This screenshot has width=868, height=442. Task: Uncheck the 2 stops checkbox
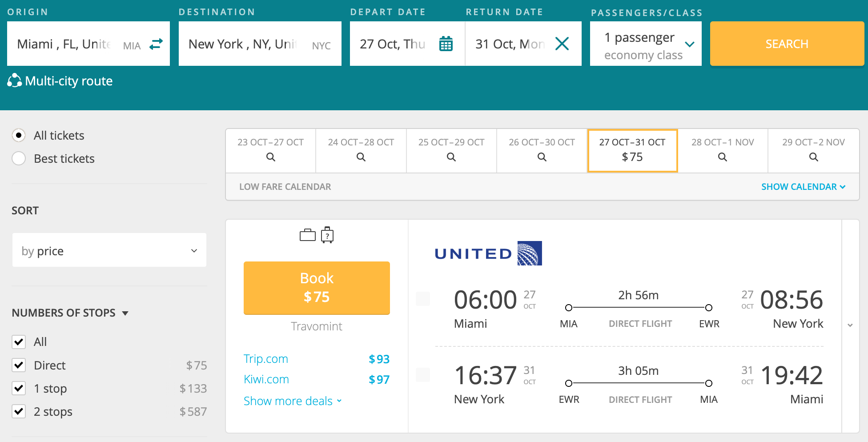point(19,411)
